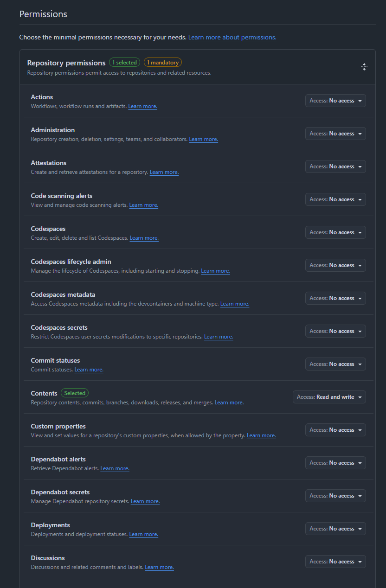Click the Learn more about permissions link
The height and width of the screenshot is (588, 386).
(232, 37)
